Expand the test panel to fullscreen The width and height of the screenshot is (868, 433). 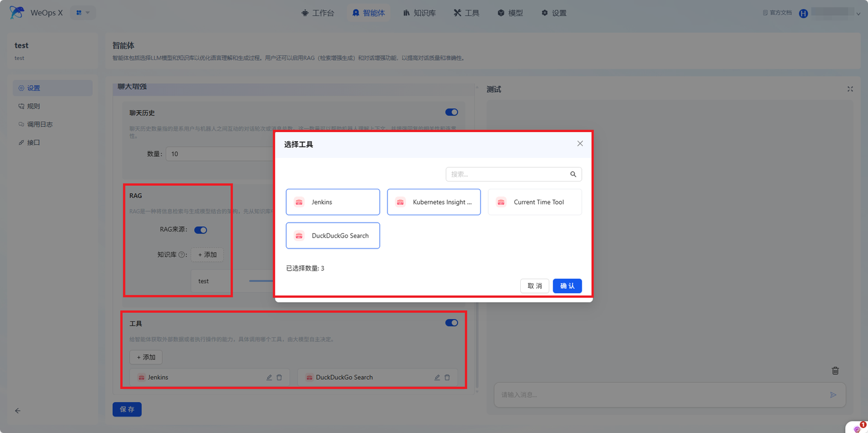850,89
